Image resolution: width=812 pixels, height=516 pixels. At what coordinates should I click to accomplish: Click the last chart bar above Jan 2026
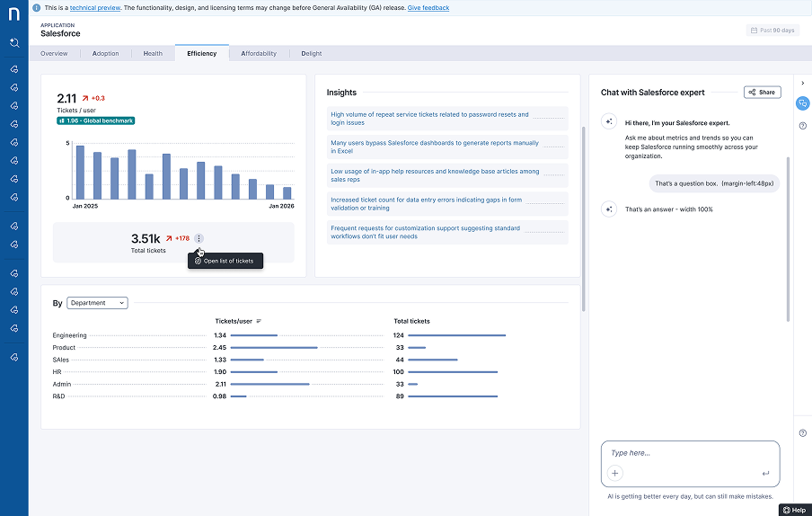[x=287, y=192]
